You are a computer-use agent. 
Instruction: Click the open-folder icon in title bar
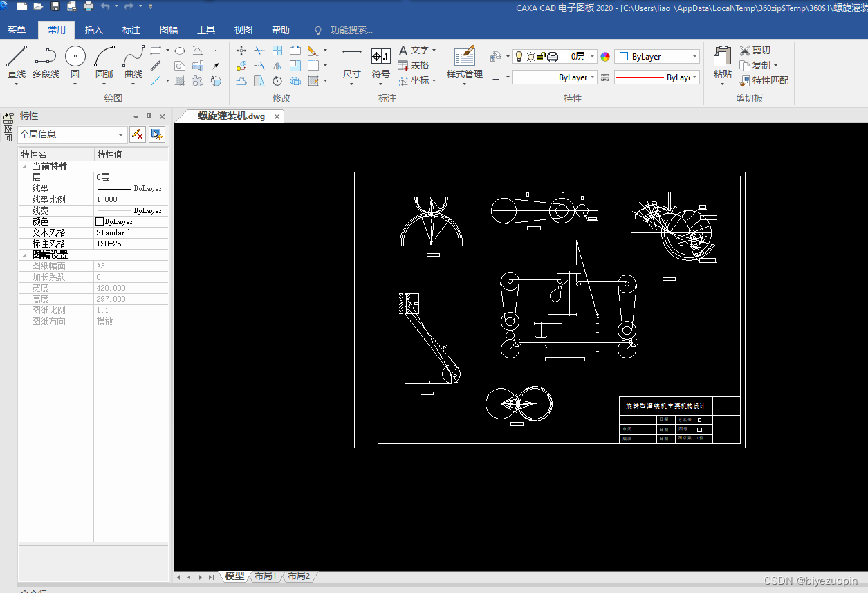pyautogui.click(x=38, y=6)
